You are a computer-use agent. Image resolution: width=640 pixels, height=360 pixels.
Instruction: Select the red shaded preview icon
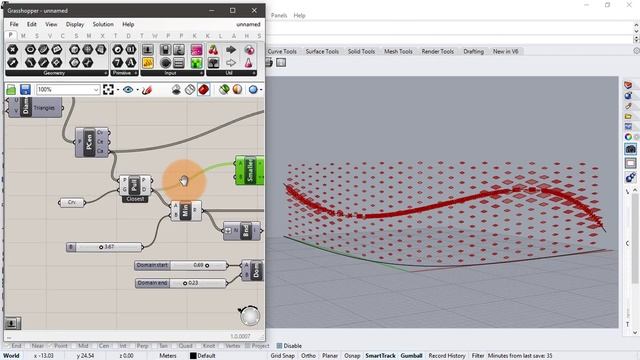click(x=203, y=89)
